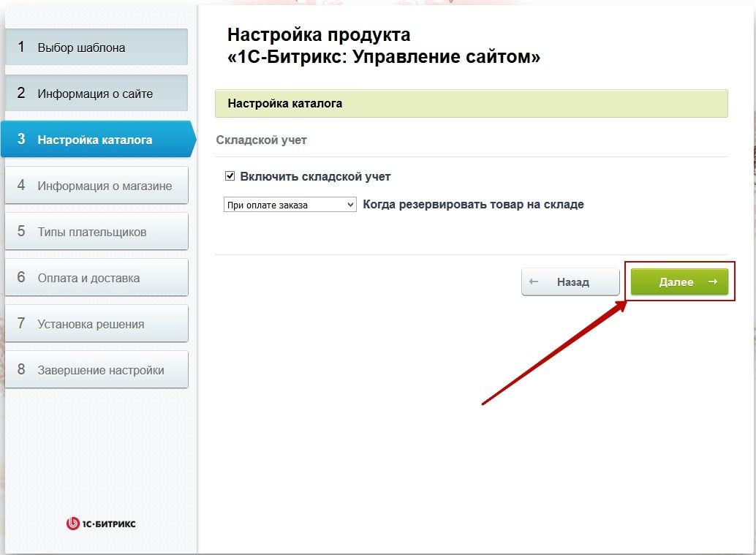756x555 pixels.
Task: Click Складской учет section title
Action: pos(261,140)
